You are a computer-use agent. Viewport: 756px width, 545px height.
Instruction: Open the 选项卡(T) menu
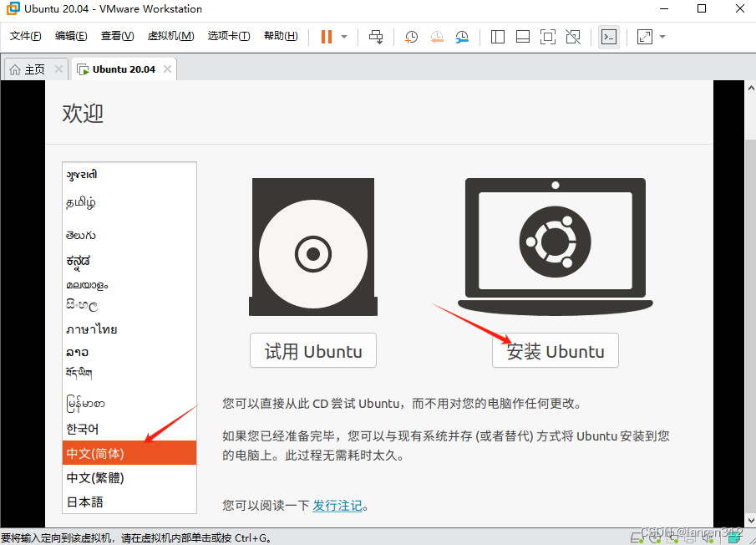(x=229, y=36)
